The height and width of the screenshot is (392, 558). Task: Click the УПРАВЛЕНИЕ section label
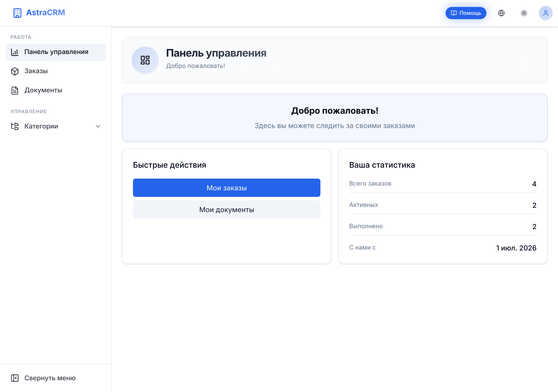pyautogui.click(x=29, y=112)
